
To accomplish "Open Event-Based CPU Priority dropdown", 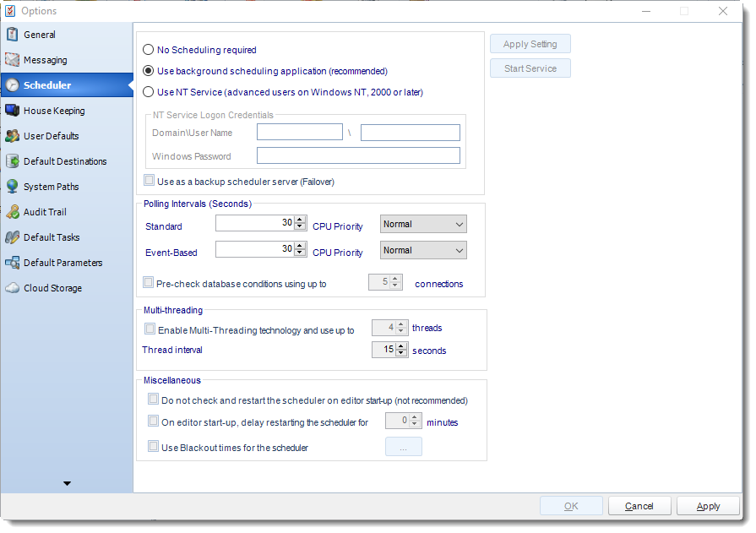I will (423, 250).
